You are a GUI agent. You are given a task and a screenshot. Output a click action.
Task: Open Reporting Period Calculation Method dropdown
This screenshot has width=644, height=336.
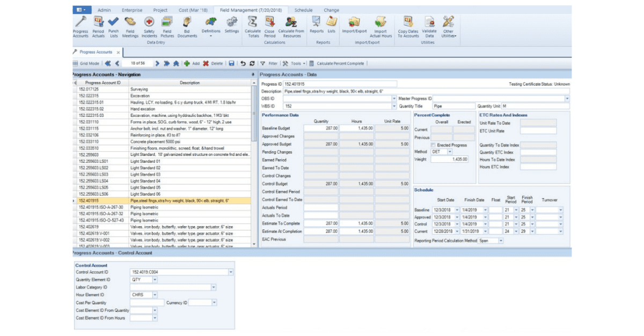(x=501, y=241)
